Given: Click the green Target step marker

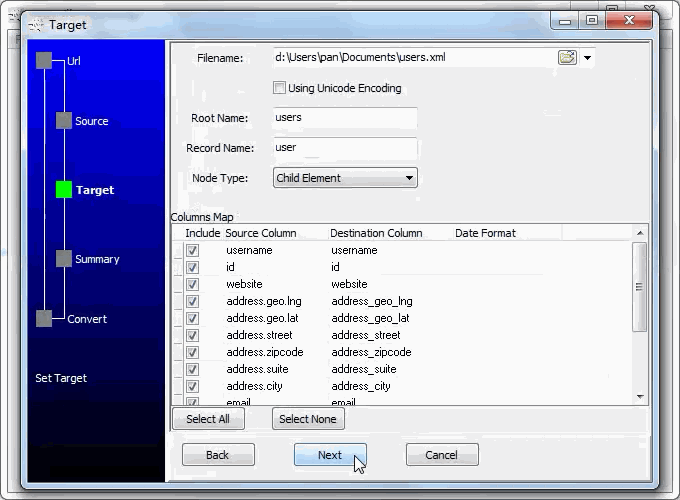Looking at the screenshot, I should (64, 190).
